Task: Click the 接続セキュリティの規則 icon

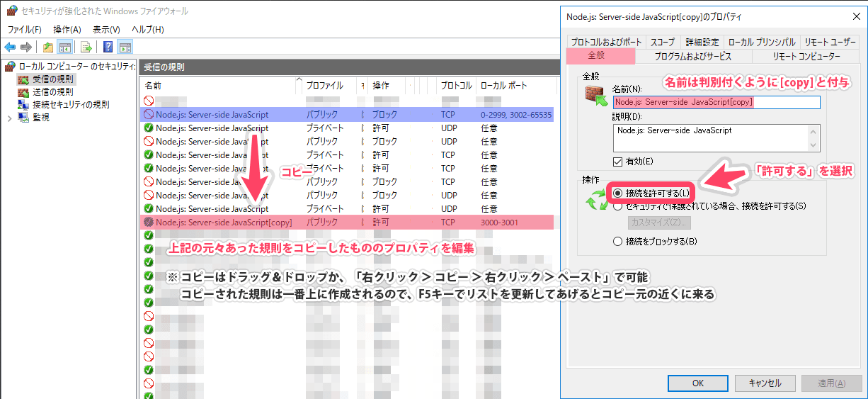Action: point(23,104)
